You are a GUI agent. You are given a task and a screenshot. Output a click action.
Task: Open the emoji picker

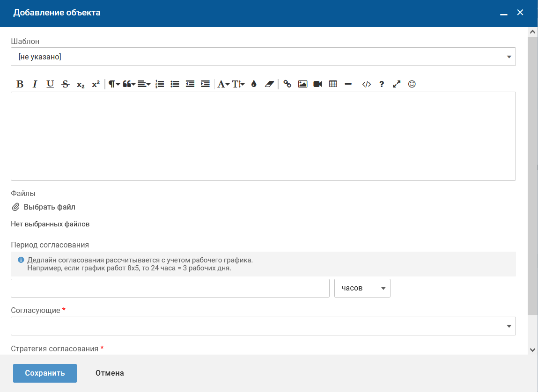coord(412,84)
